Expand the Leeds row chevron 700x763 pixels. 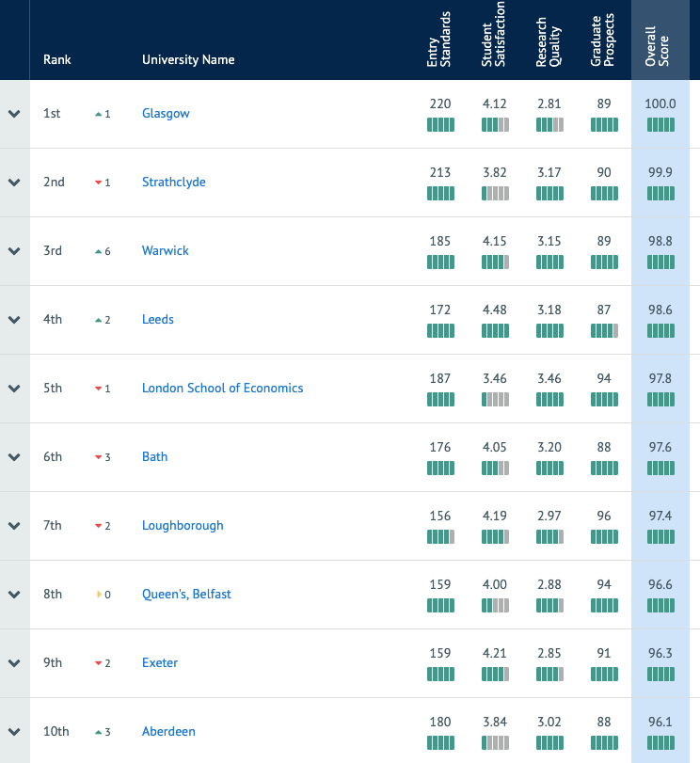point(14,320)
